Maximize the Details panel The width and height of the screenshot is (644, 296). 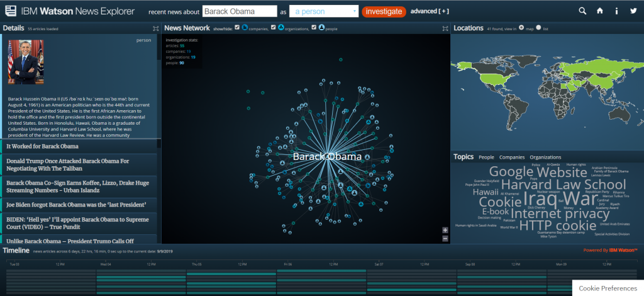click(155, 28)
